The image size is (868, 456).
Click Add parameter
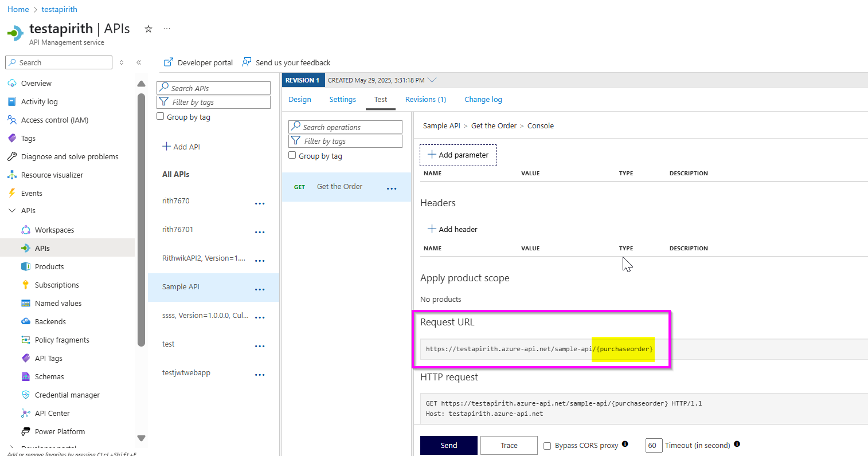[458, 155]
